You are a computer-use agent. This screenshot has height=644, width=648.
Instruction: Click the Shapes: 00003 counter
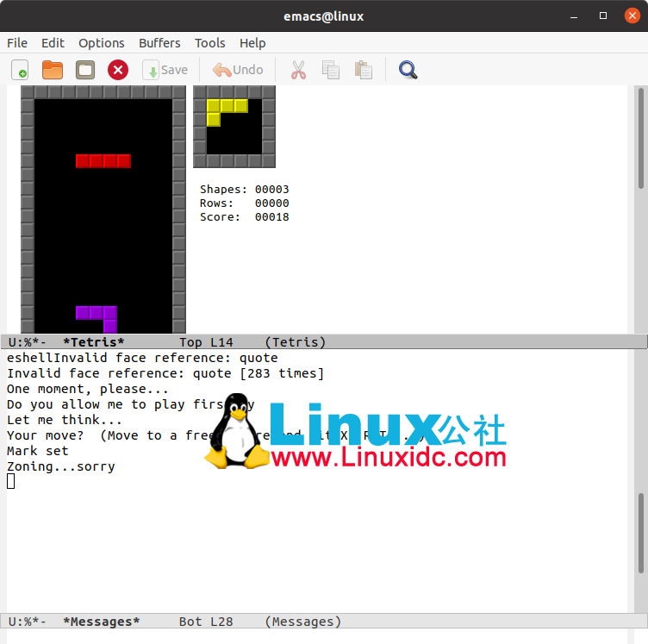coord(244,190)
